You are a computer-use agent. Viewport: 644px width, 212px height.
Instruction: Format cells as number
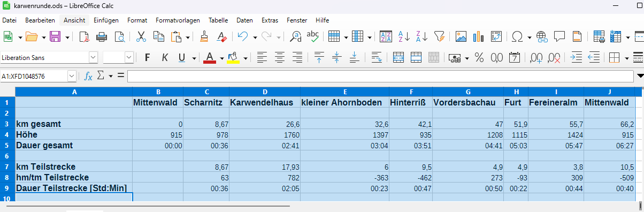(x=496, y=57)
